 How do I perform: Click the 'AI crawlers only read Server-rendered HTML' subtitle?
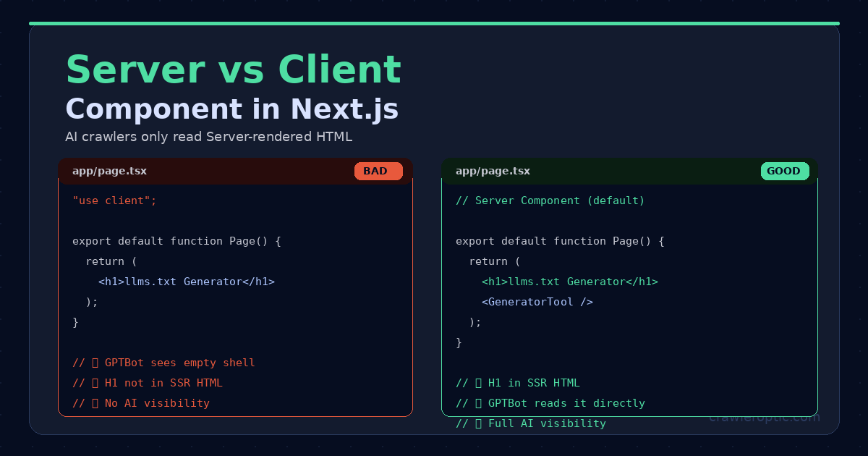coord(209,136)
